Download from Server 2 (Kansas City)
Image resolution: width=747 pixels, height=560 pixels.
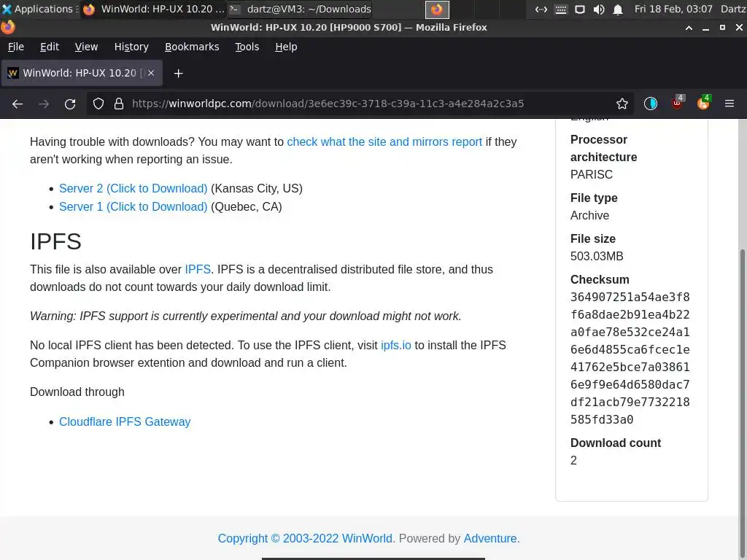[133, 189]
